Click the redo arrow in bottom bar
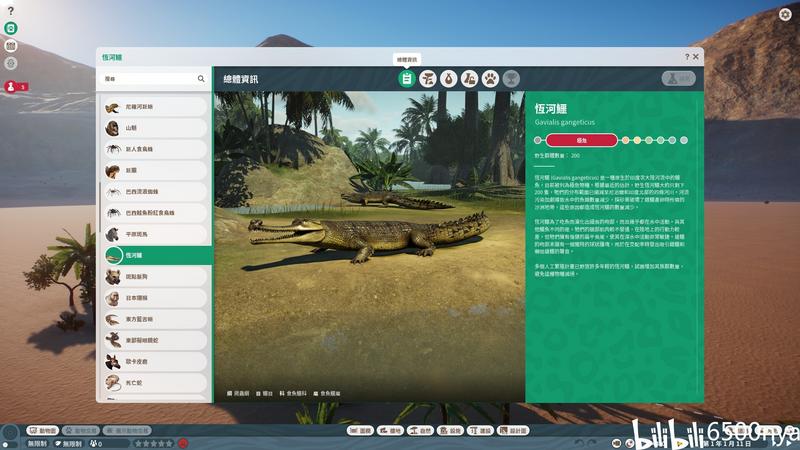Viewport: 800px width, 450px height. 592,443
